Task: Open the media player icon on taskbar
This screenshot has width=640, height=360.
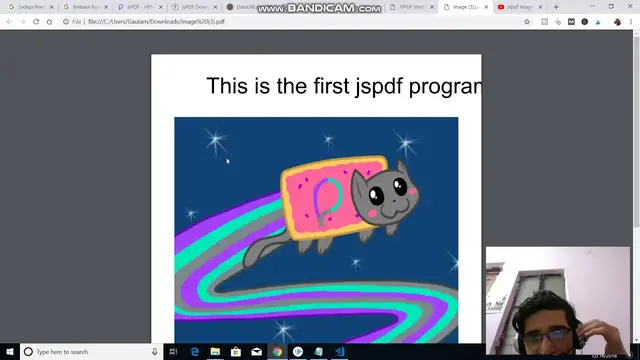Action: pos(298,351)
